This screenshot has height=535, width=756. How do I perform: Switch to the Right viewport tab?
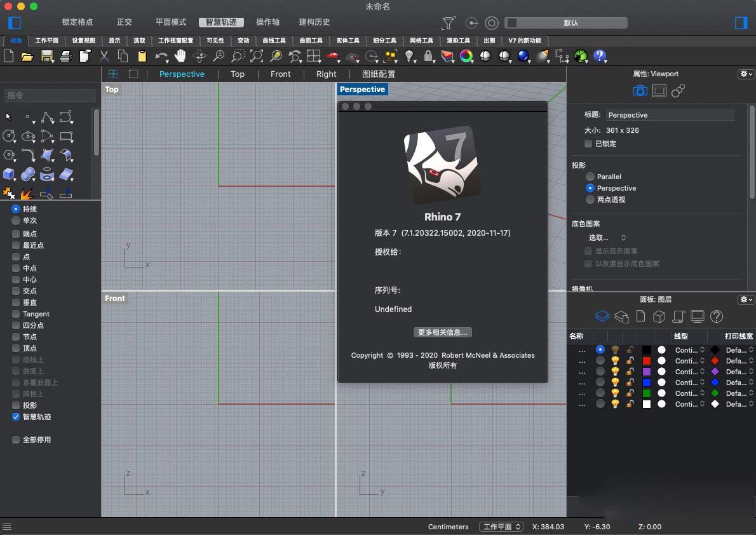[327, 74]
